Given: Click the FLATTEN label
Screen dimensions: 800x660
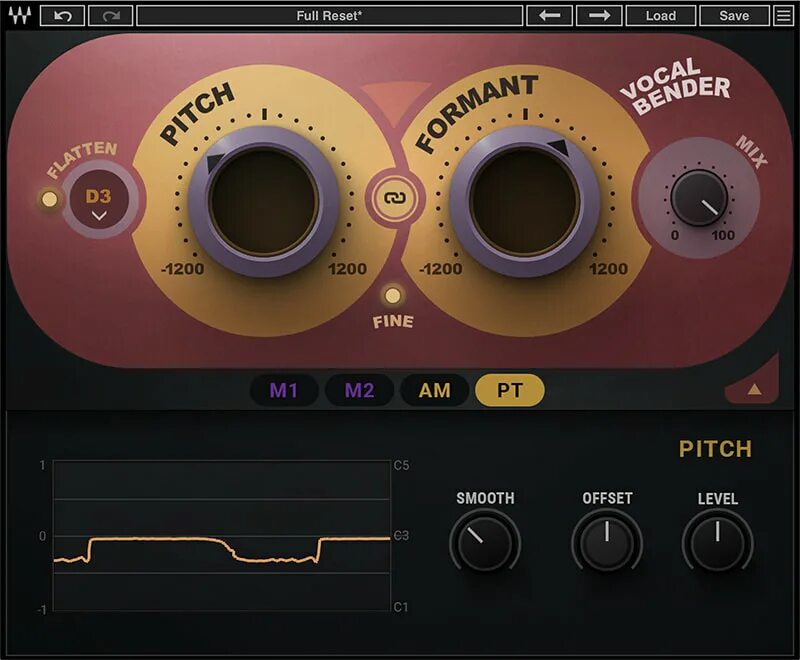Looking at the screenshot, I should click(x=83, y=159).
